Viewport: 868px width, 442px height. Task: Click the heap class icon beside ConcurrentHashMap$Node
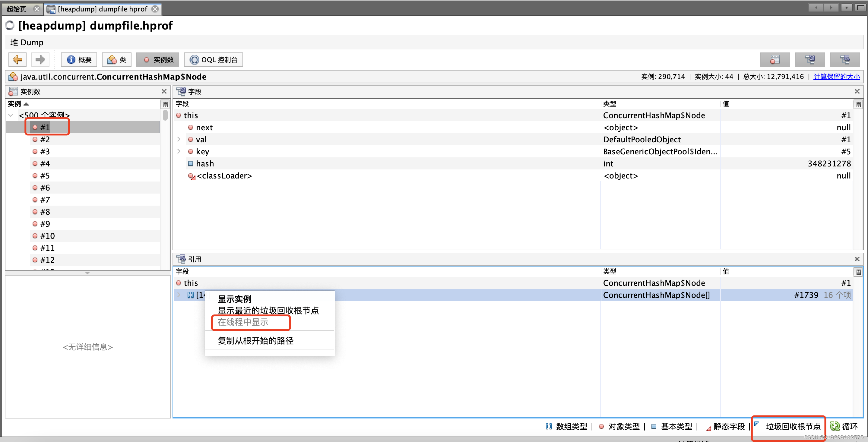point(13,77)
